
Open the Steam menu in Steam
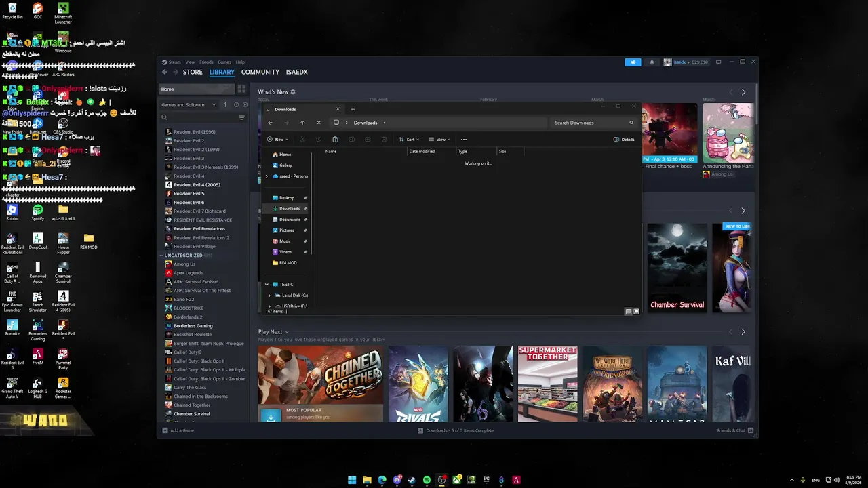[x=174, y=62]
